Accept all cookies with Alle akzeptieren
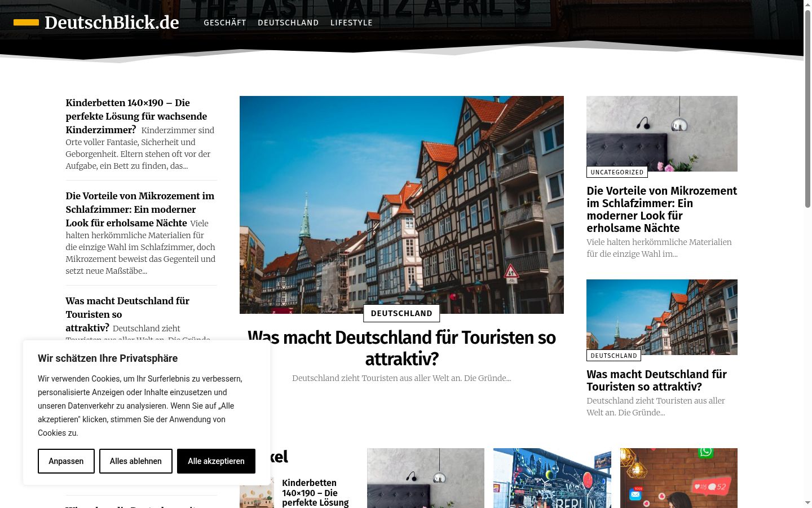Viewport: 812px width, 508px height. [x=216, y=461]
